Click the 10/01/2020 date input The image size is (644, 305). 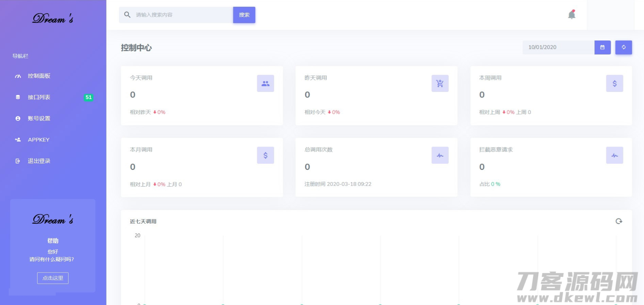click(558, 47)
